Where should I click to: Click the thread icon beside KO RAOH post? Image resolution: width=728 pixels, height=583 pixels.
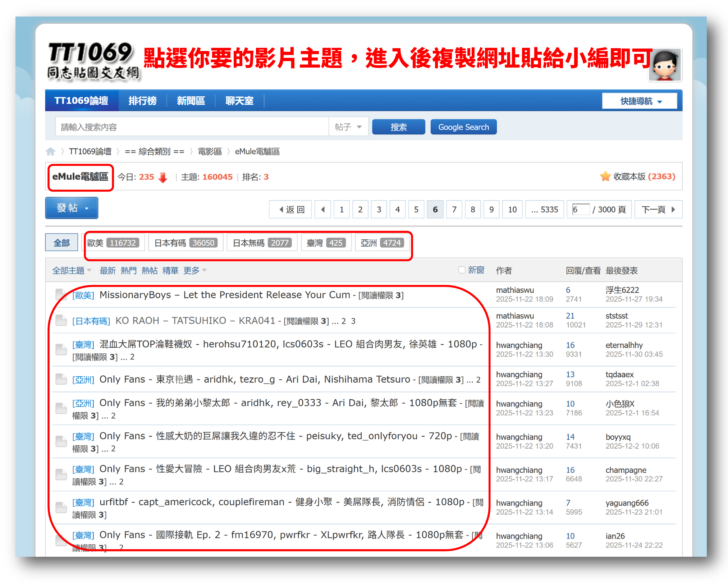[x=61, y=320]
